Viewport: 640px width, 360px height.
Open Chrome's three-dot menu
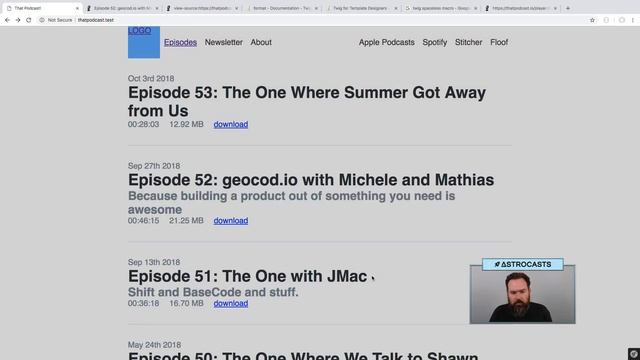633,20
